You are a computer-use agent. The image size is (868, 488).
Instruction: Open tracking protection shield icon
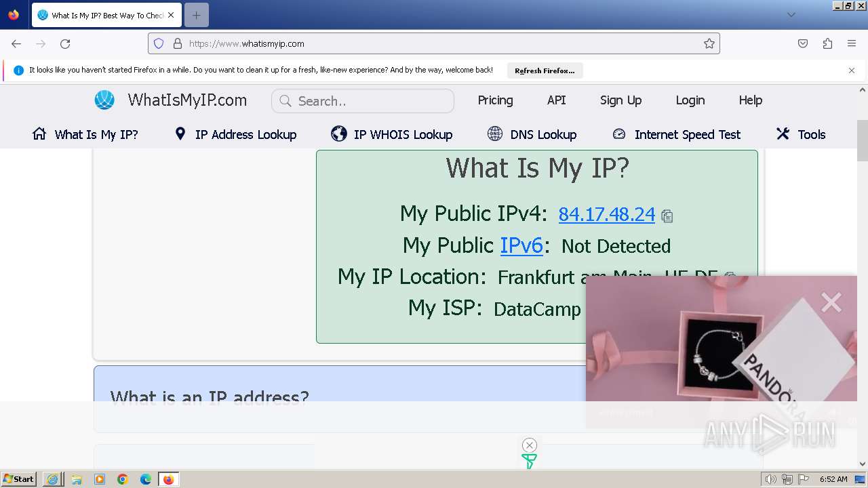click(159, 43)
